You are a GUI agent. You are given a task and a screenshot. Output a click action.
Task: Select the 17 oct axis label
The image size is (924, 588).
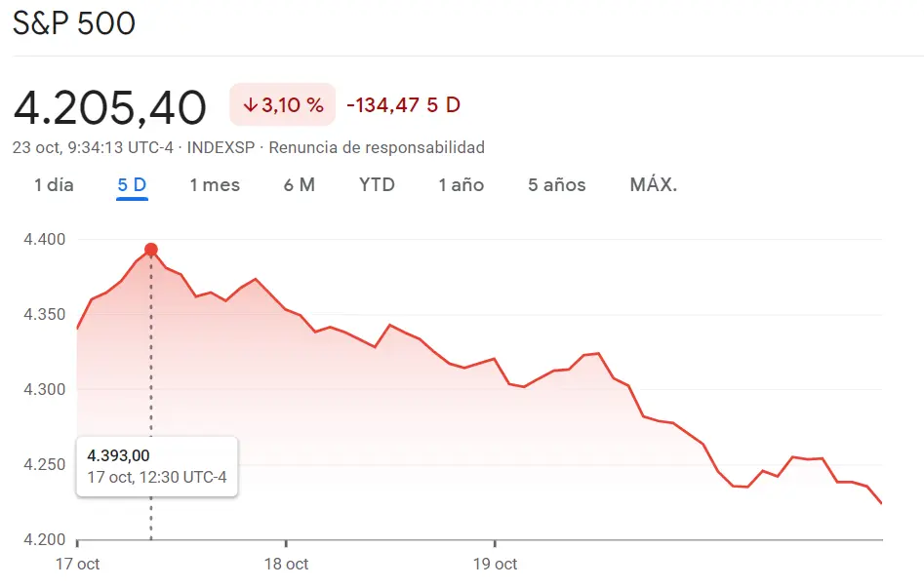coord(78,564)
